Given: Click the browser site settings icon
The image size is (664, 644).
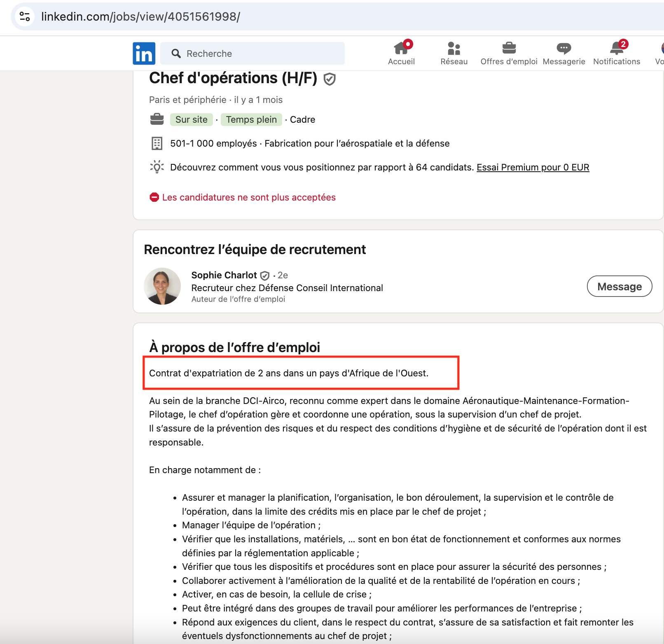Looking at the screenshot, I should (x=25, y=16).
